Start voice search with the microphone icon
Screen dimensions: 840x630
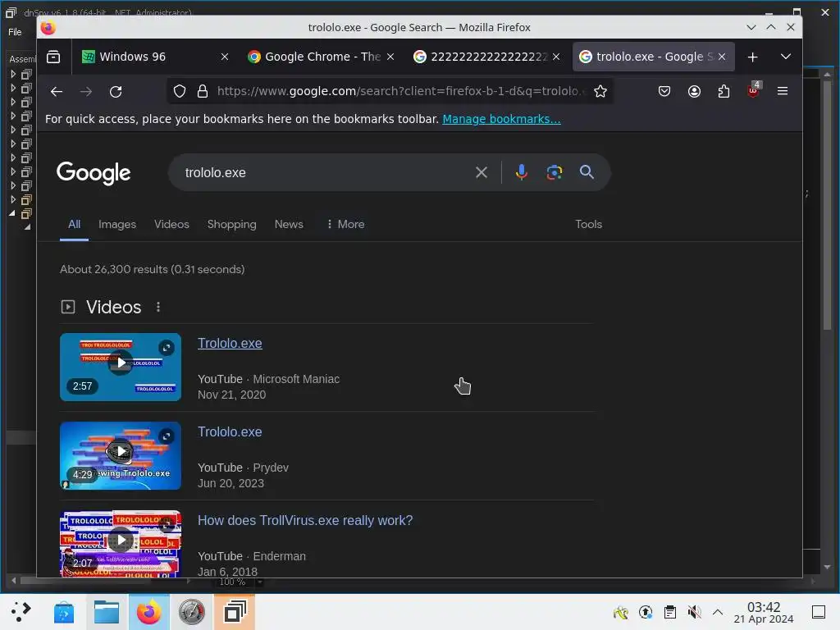point(521,172)
